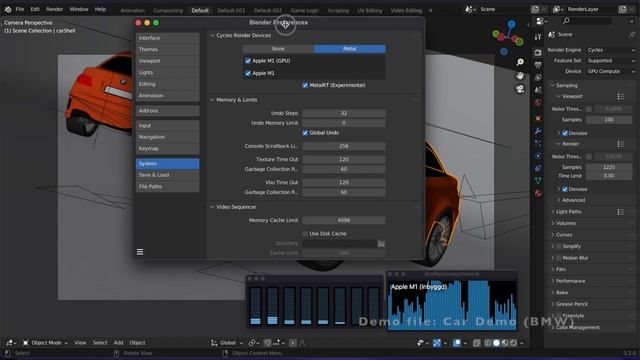Open Render sampling presets list icon
This screenshot has height=360, width=640.
pyautogui.click(x=620, y=144)
